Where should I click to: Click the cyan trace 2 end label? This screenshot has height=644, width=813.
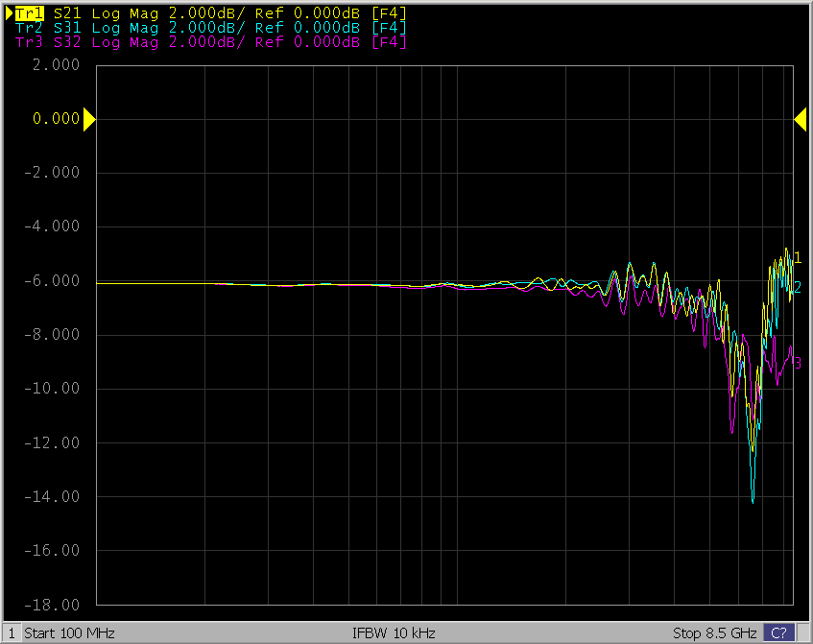798,287
